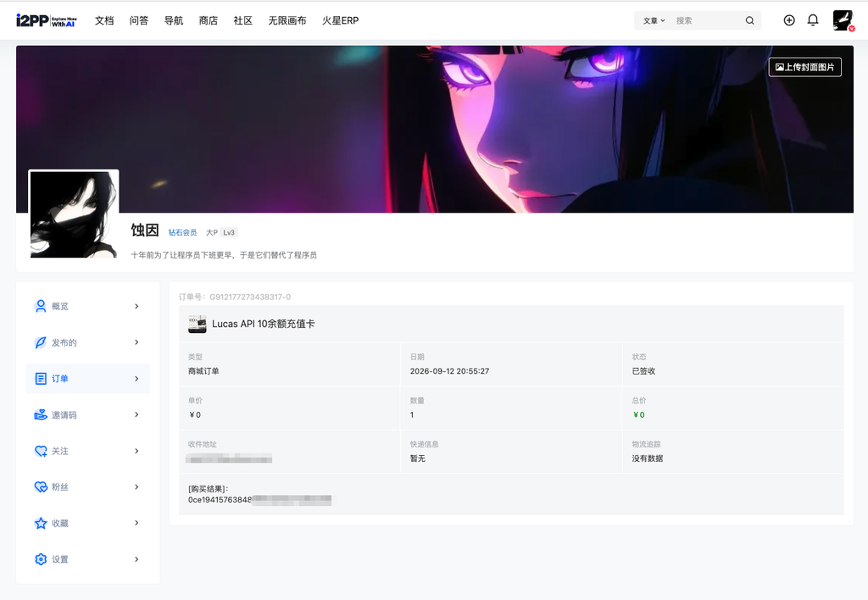Viewport: 868px width, 600px height.
Task: Open the user avatar menu at top right
Action: [x=843, y=20]
